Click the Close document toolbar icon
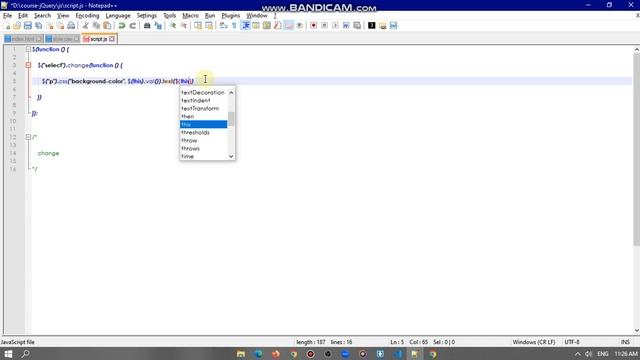 tap(50, 26)
